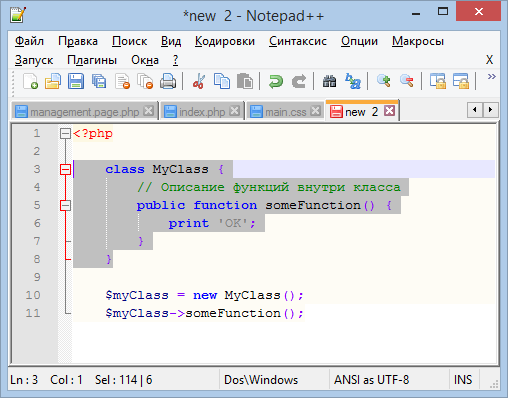Click the Close document toolbar icon
The width and height of the screenshot is (508, 398).
[122, 81]
